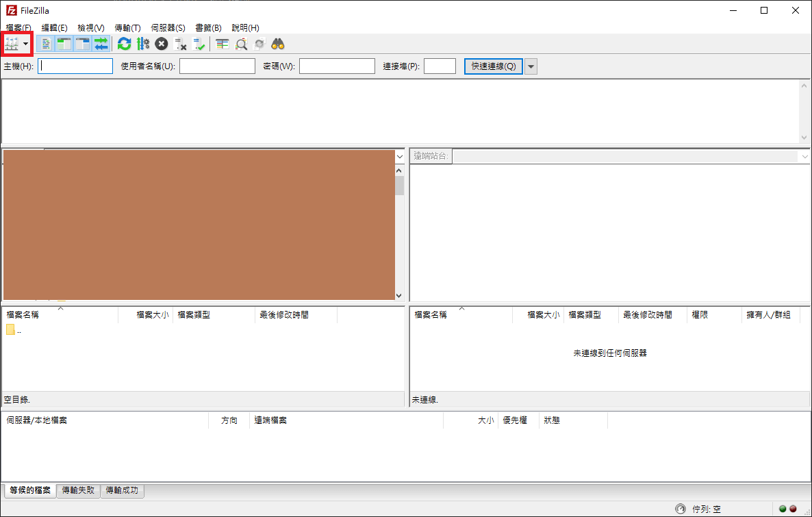Image resolution: width=812 pixels, height=517 pixels.
Task: Click the refresh file lists icon
Action: (x=124, y=44)
